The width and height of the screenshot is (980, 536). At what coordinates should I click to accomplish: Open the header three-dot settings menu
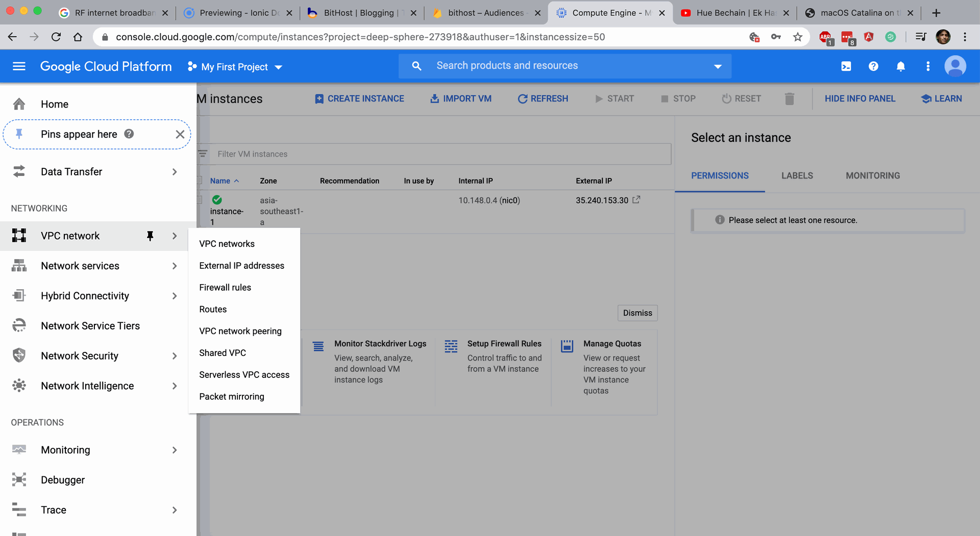pyautogui.click(x=928, y=66)
